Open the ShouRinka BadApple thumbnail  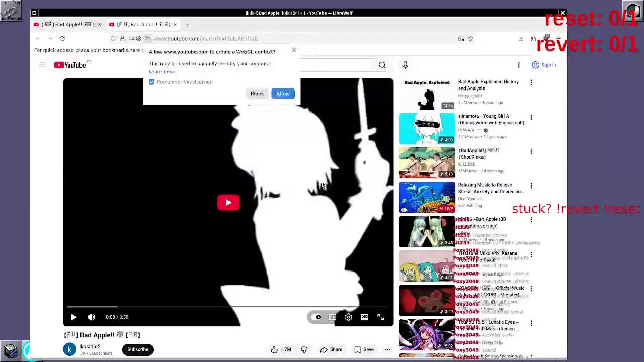tap(427, 163)
